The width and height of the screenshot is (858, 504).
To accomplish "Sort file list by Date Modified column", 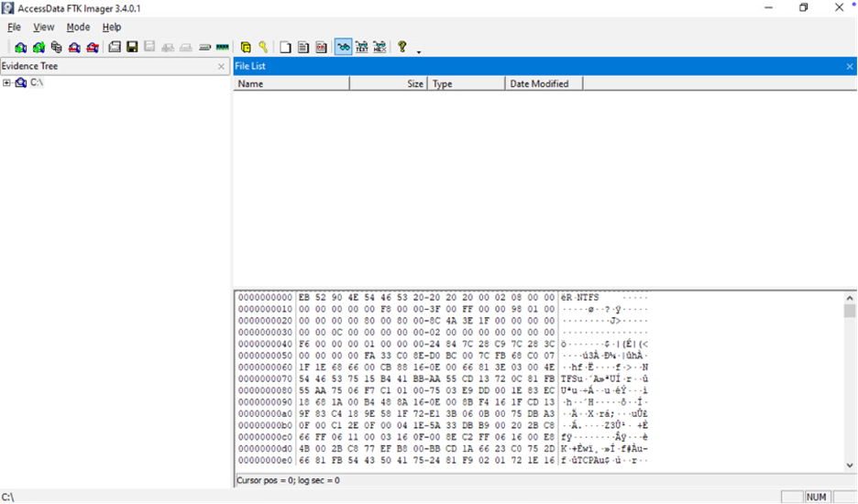I will [x=543, y=83].
